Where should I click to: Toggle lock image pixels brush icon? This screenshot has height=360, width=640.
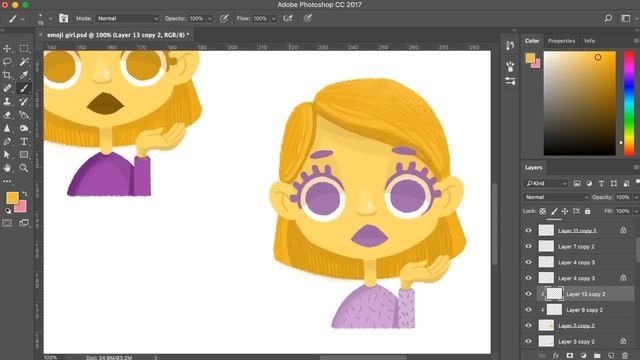click(554, 211)
